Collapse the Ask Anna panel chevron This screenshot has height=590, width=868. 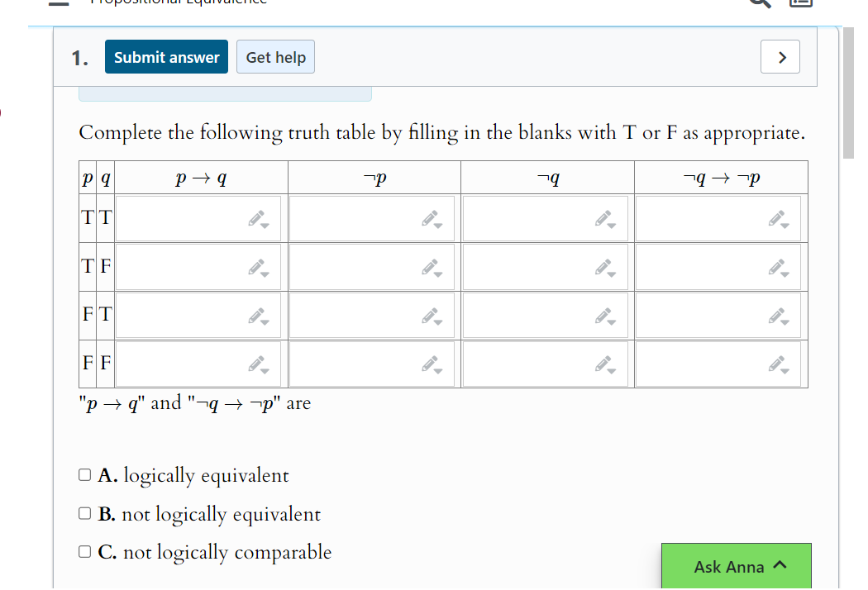(778, 565)
